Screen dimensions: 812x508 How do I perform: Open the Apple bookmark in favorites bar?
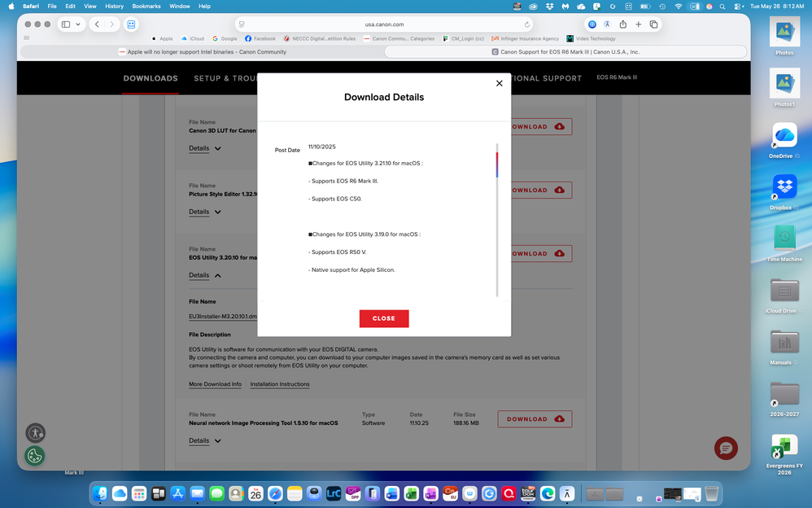[x=162, y=38]
